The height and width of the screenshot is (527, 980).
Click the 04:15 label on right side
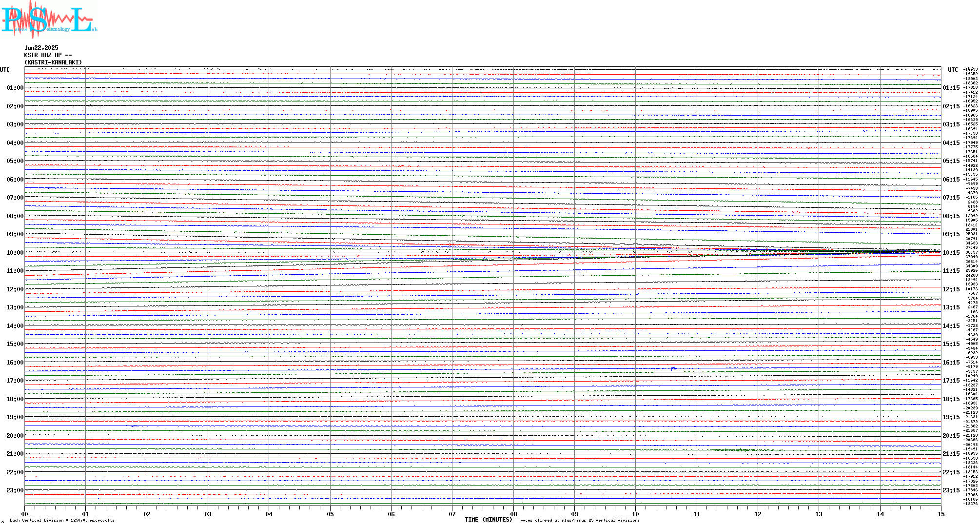pyautogui.click(x=951, y=143)
